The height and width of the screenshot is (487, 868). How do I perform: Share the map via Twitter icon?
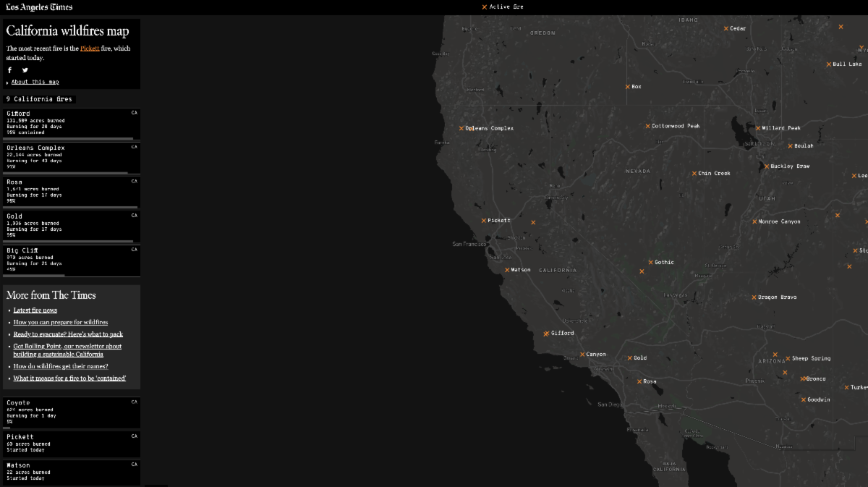tap(25, 70)
